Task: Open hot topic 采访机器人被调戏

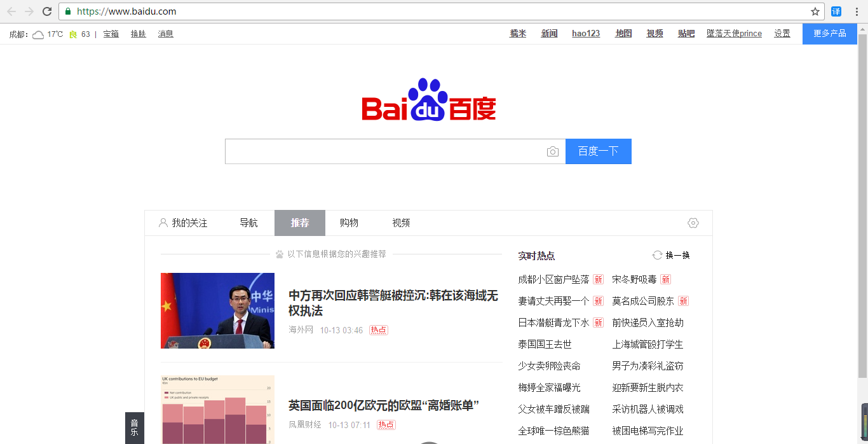Action: point(648,409)
